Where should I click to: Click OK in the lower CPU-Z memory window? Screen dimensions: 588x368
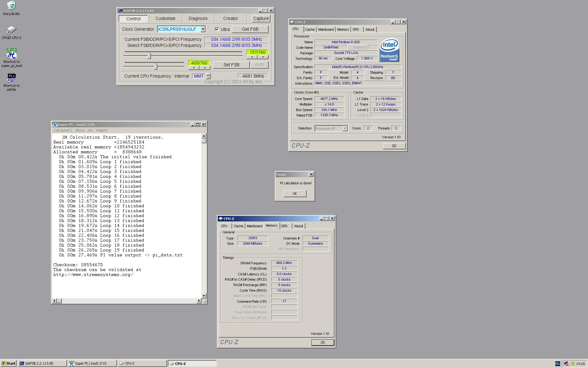pos(323,343)
